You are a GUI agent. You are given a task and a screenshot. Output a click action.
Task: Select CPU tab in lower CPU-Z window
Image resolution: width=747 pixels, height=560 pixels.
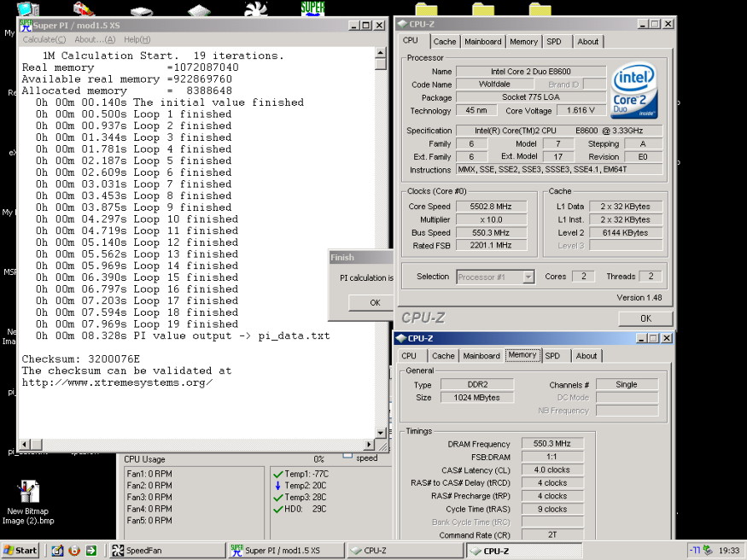(409, 356)
